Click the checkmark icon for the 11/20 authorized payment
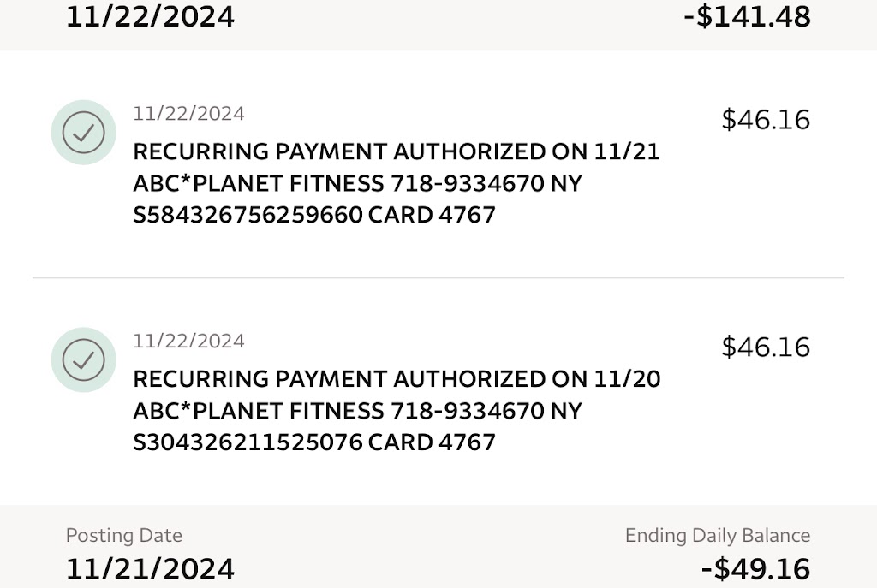Viewport: 877px width, 588px height. click(84, 359)
